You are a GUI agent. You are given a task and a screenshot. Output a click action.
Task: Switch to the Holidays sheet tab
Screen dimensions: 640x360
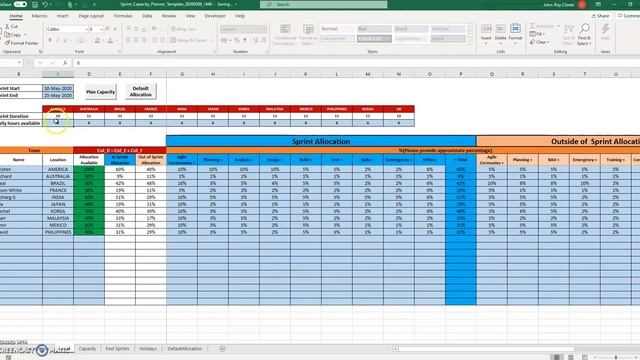point(148,349)
